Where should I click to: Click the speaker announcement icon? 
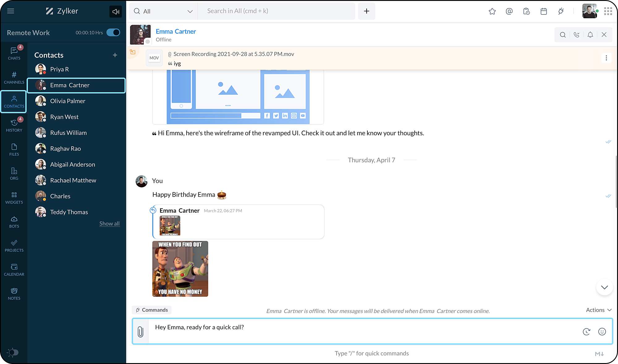click(x=116, y=11)
